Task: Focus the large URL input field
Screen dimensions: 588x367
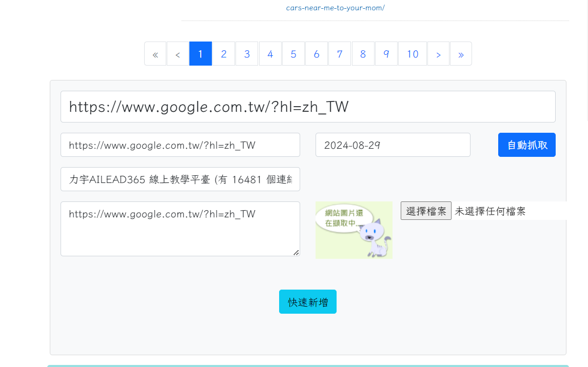Action: tap(308, 107)
